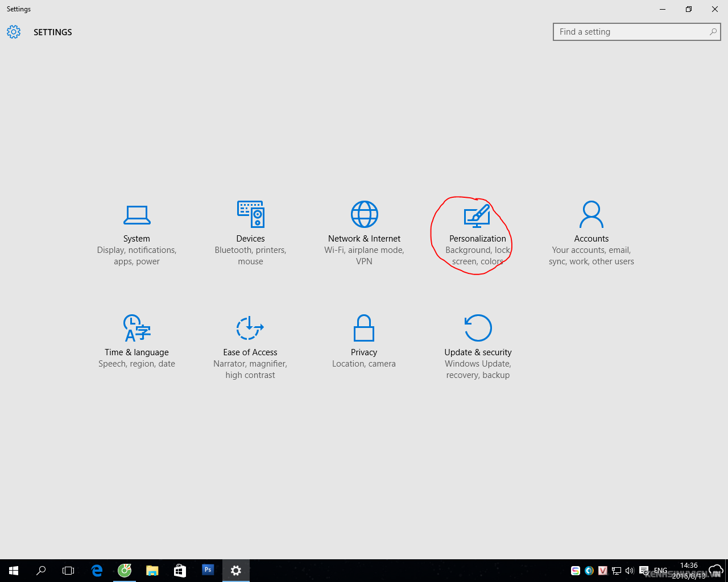Viewport: 728px width, 582px height.
Task: Click the Settings gear taskbar button
Action: pos(236,571)
